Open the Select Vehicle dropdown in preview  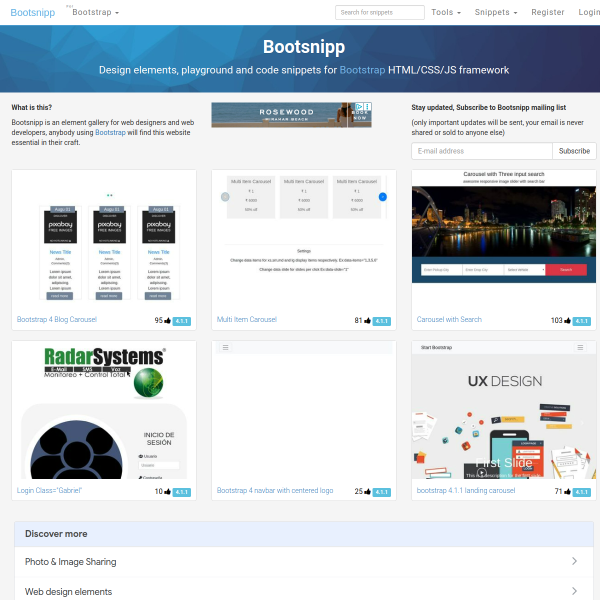(x=525, y=270)
